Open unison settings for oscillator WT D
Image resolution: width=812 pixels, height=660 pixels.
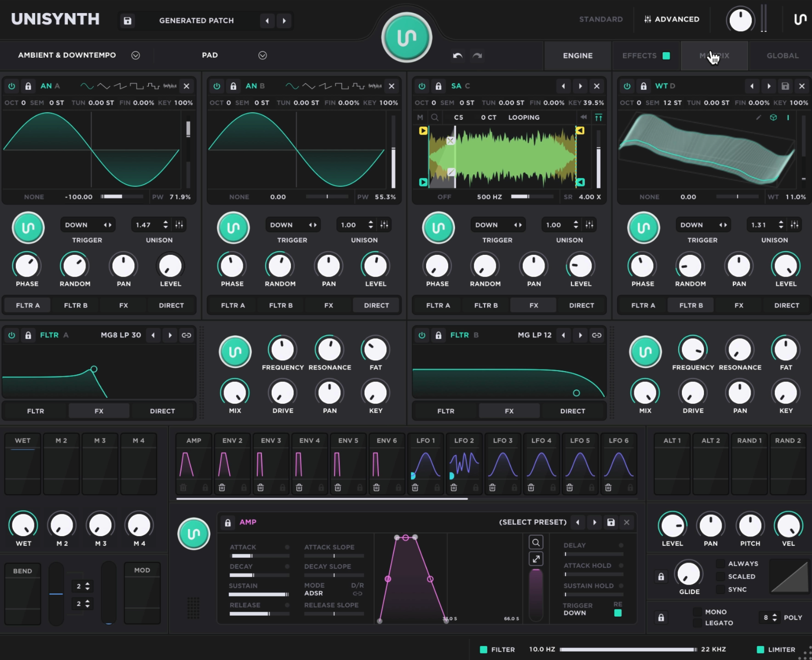794,225
